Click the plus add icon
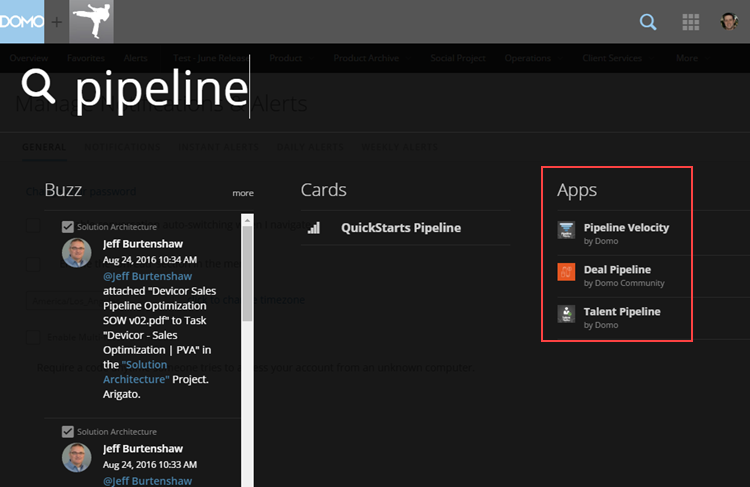750x487 pixels. [x=57, y=22]
